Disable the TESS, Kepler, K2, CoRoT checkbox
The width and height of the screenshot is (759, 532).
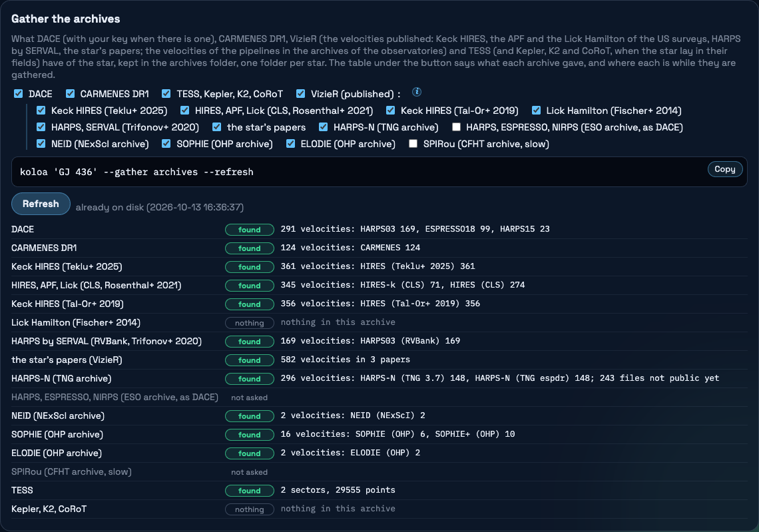(x=166, y=93)
